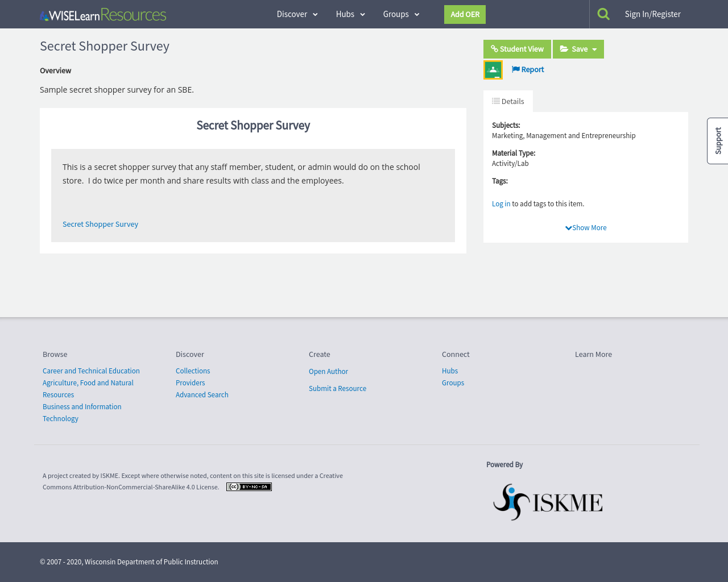
Task: Open the Secret Shopper Survey link
Action: pos(100,224)
